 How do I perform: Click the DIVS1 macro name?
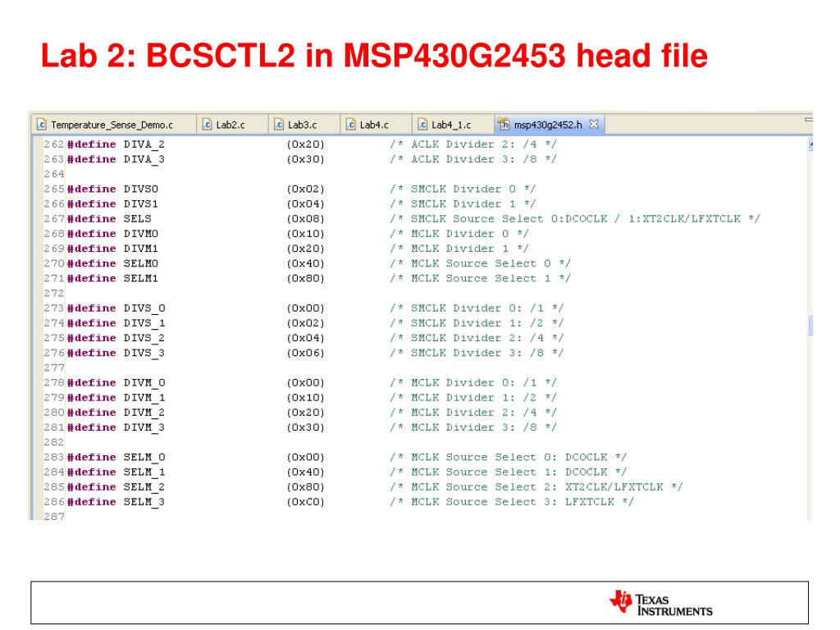(141, 204)
